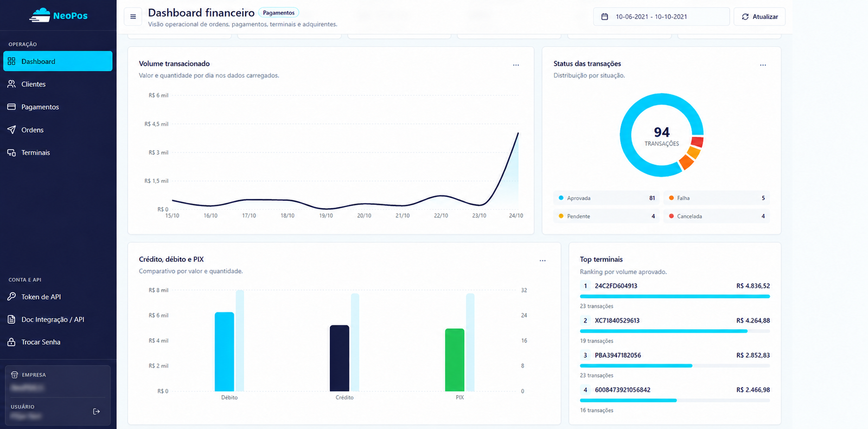Viewport: 868px width, 429px height.
Task: Click the NeoPos cloud logo icon
Action: [40, 15]
